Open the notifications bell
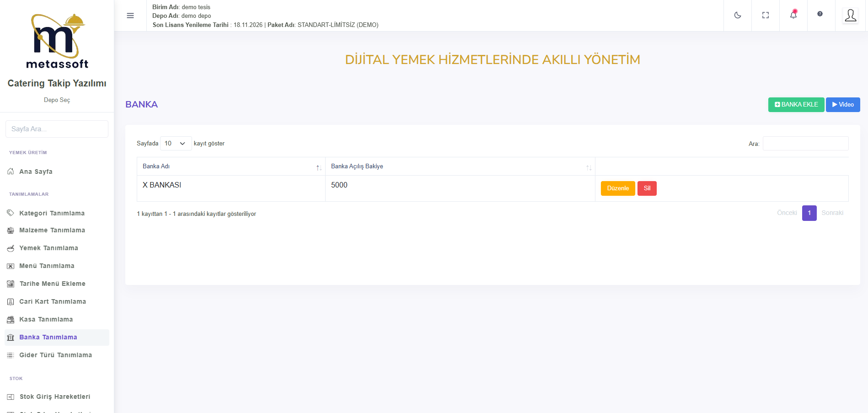Viewport: 868px width, 413px height. tap(793, 15)
